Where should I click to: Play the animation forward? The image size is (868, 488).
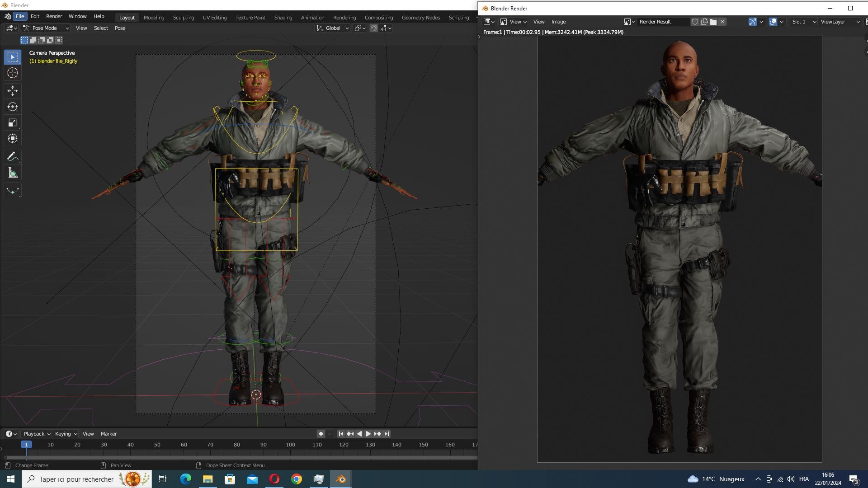coord(368,434)
